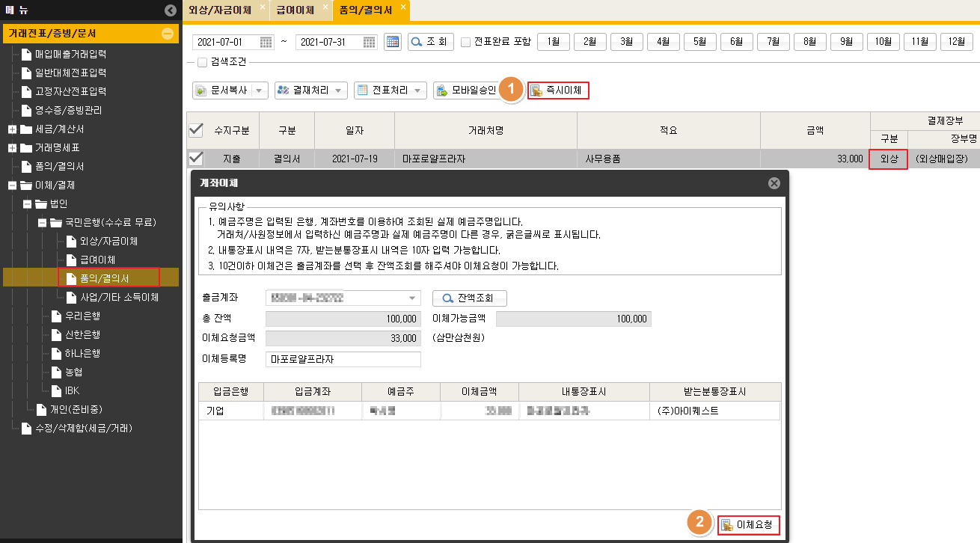This screenshot has height=543, width=980.
Task: Click the 사무용품 description cell
Action: (x=668, y=159)
